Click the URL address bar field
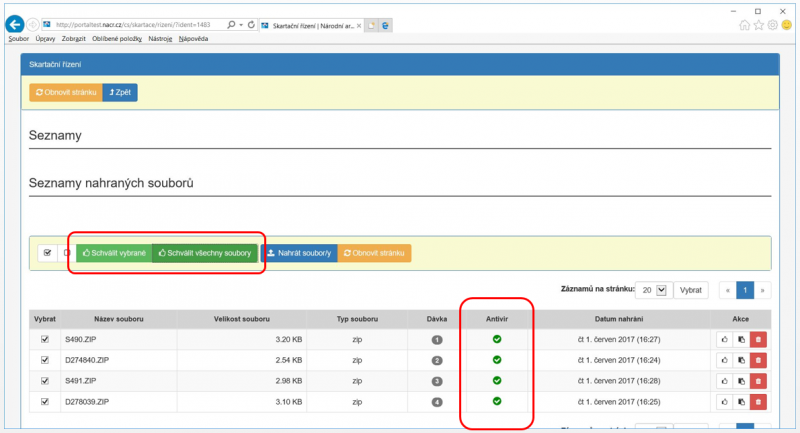The image size is (800, 433). pyautogui.click(x=135, y=24)
